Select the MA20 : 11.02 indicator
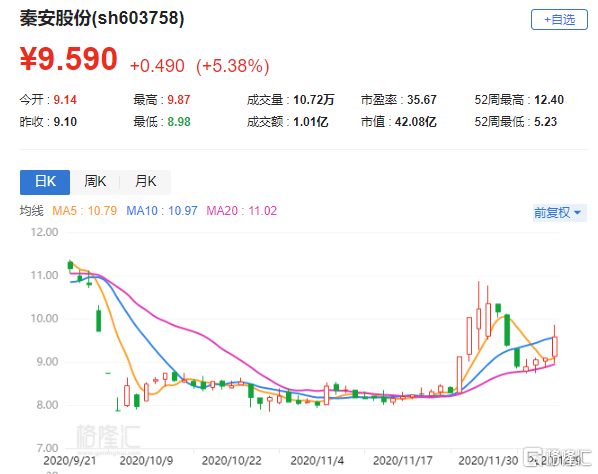The width and height of the screenshot is (598, 474). pos(241,211)
